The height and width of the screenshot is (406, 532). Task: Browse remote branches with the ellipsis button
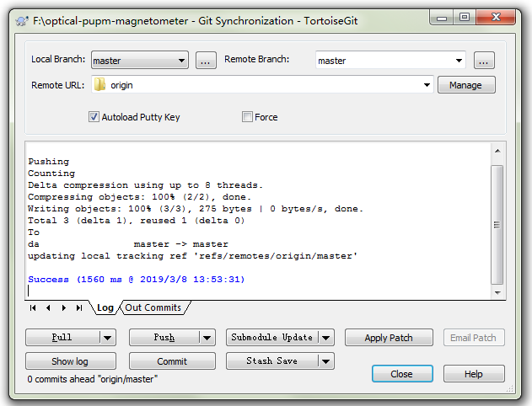[484, 61]
